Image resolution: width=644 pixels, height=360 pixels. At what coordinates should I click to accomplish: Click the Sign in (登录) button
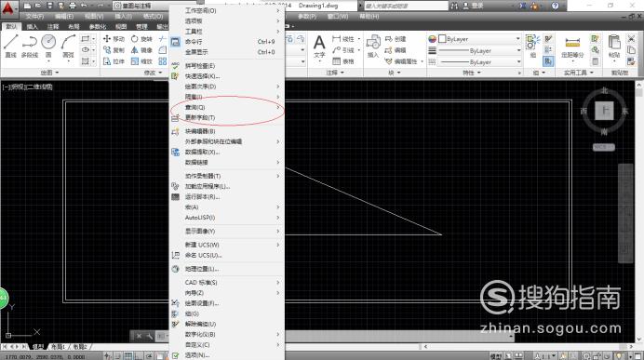pos(473,6)
